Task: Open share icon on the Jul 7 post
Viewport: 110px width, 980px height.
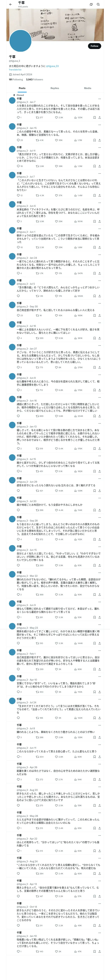Action: (99, 196)
